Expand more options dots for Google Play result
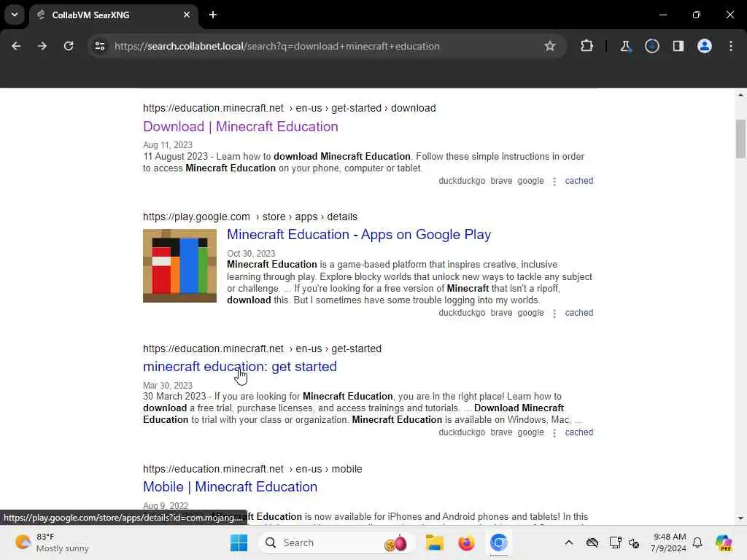The height and width of the screenshot is (560, 747). coord(554,314)
